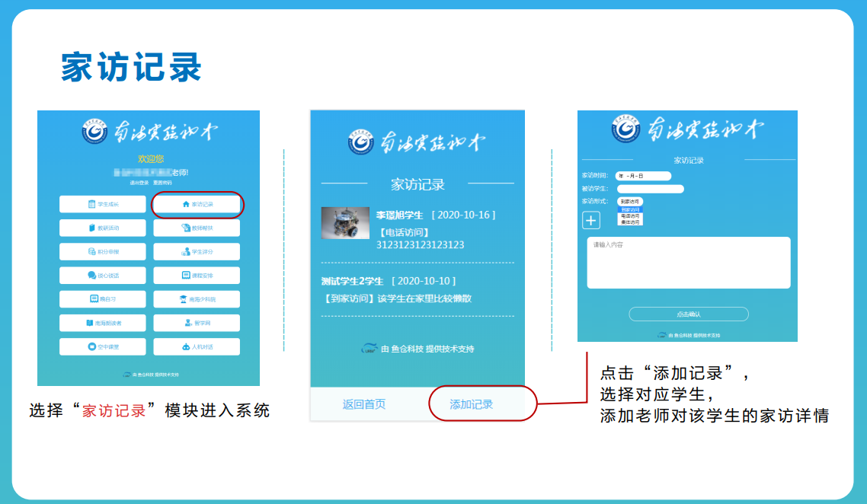Open the robot photo thumbnail in 李璟旭 record

[x=345, y=223]
